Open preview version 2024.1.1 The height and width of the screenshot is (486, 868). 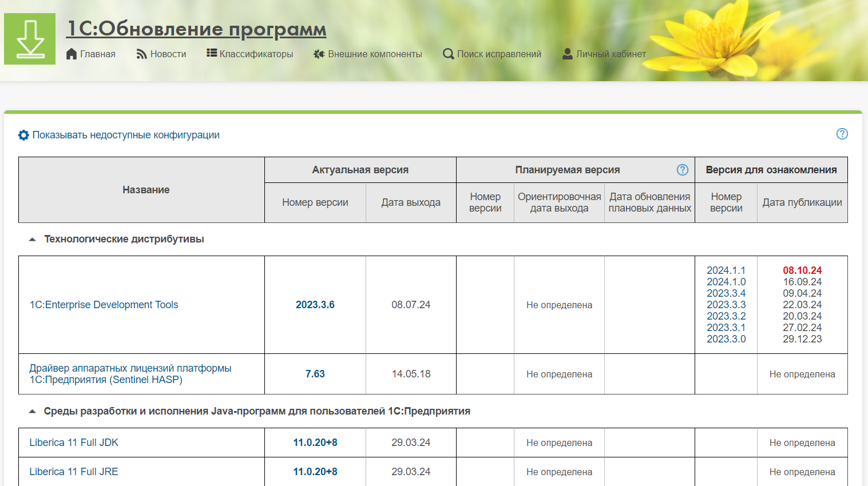point(726,270)
